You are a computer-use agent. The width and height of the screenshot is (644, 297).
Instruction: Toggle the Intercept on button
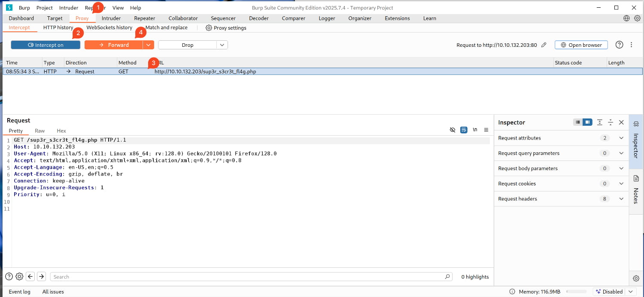[x=46, y=45]
